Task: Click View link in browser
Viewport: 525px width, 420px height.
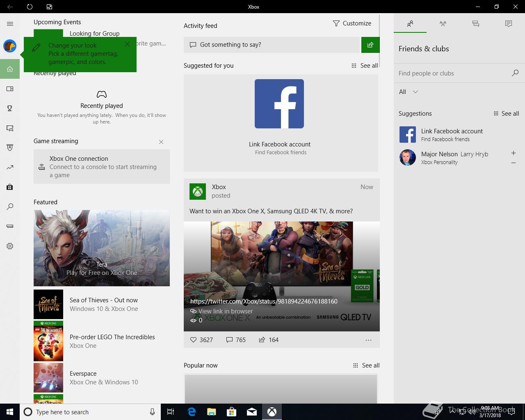Action: pos(221,311)
